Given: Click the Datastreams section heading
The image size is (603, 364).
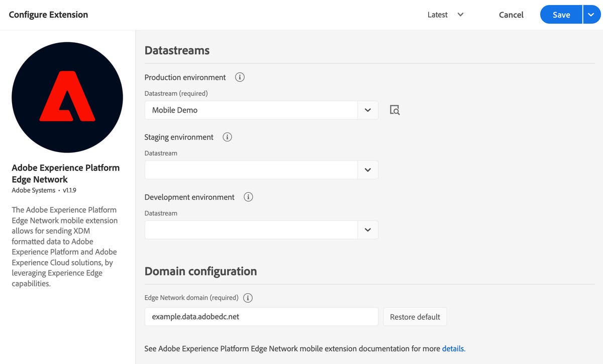Looking at the screenshot, I should click(x=177, y=50).
